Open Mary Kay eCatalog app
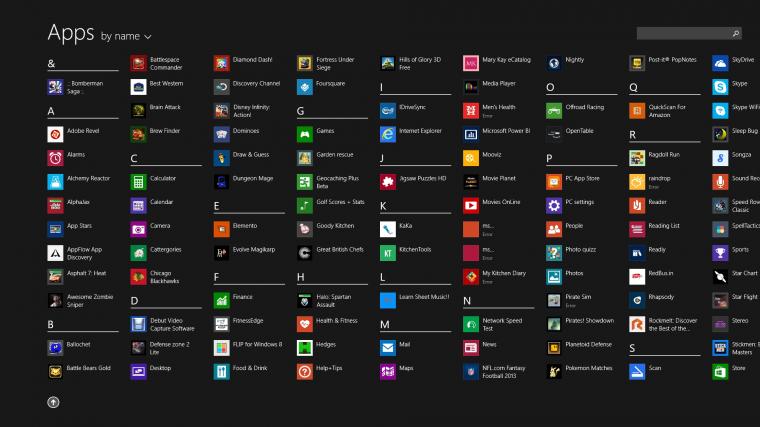Viewport: 760px width, 427px height. pyautogui.click(x=471, y=63)
